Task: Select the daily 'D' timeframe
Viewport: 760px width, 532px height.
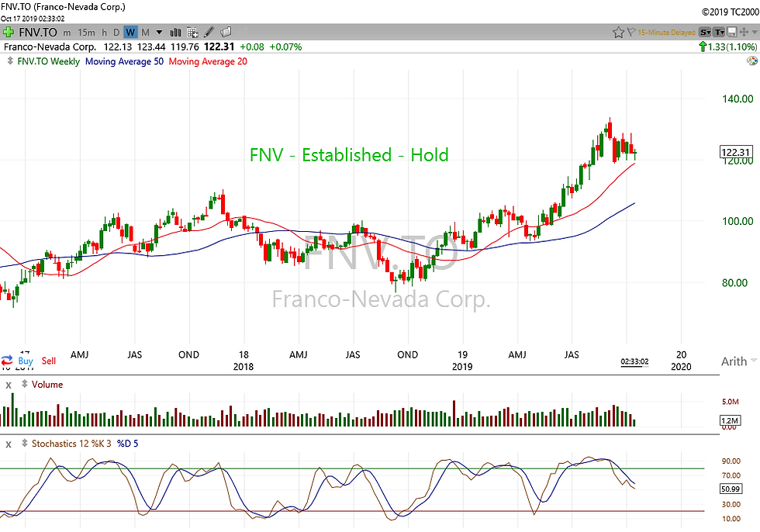Action: [116, 33]
